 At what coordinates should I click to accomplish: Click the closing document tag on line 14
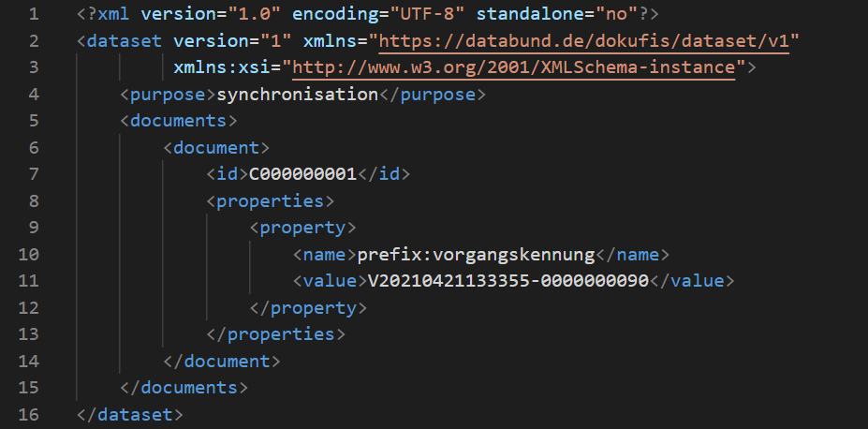222,361
